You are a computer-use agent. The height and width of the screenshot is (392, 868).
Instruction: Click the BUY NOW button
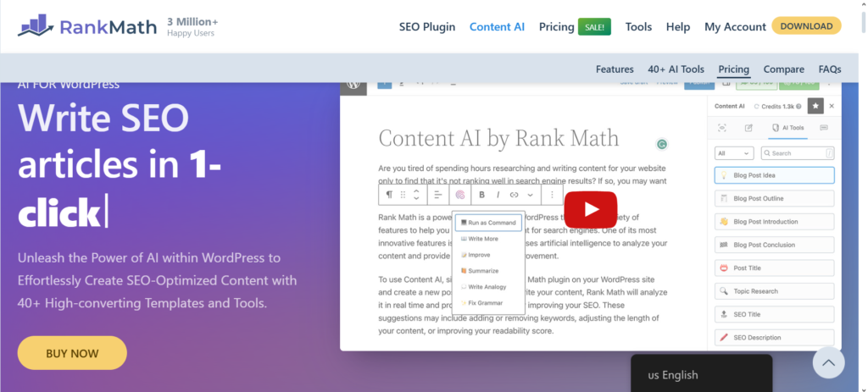[x=72, y=353]
